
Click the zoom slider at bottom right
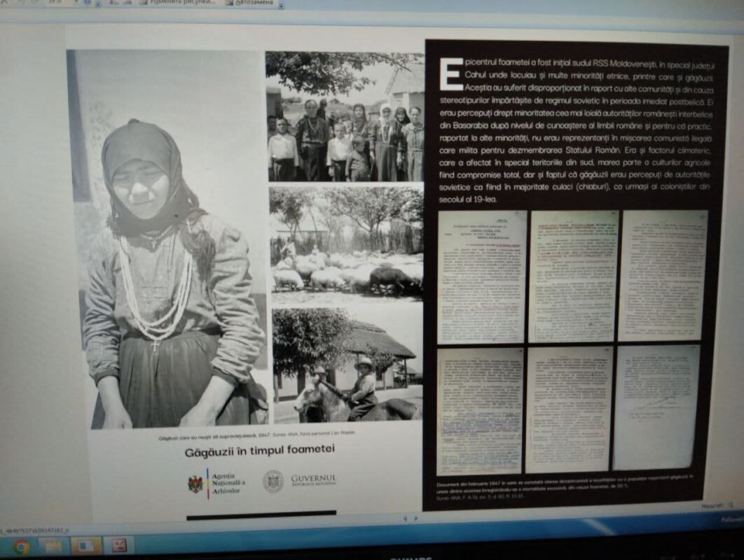point(715,505)
